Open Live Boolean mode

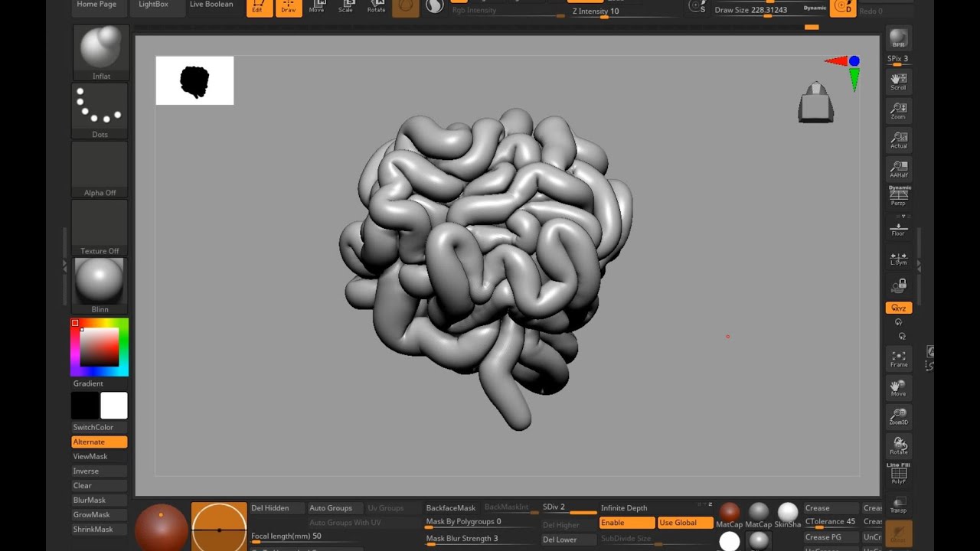coord(211,5)
